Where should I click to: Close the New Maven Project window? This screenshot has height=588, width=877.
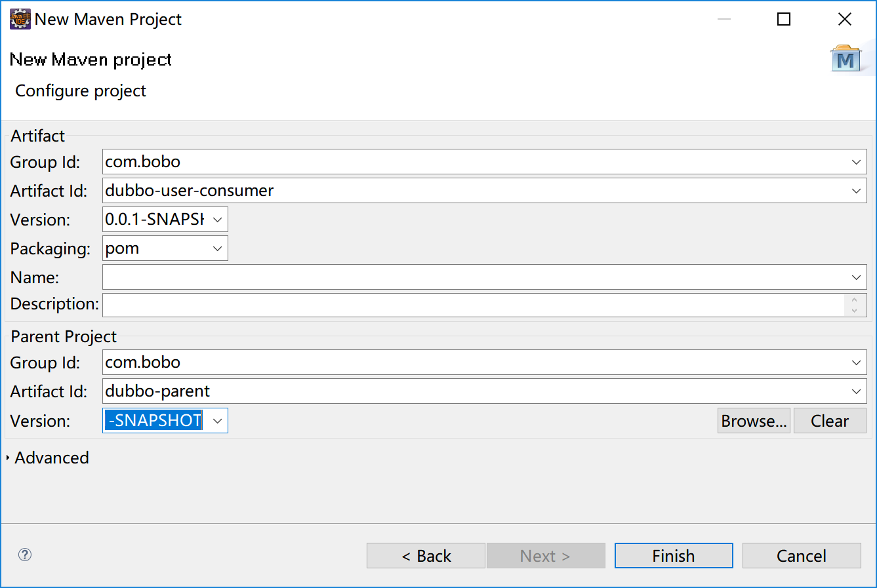845,19
